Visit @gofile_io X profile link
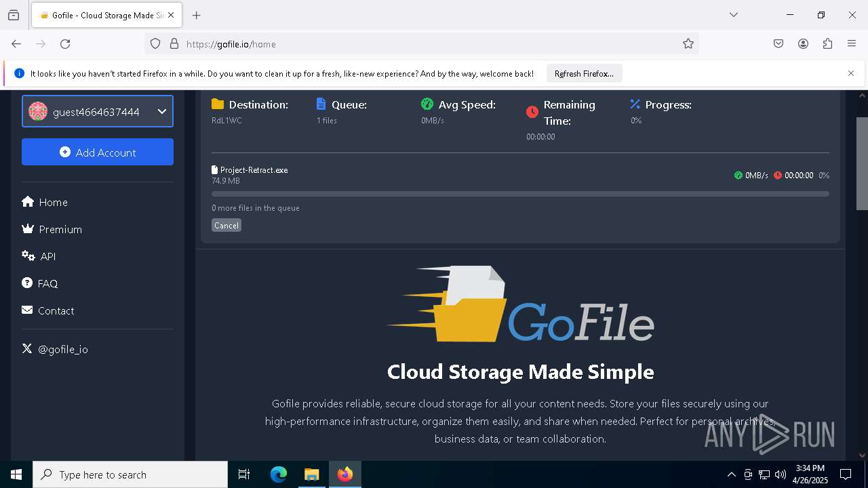The height and width of the screenshot is (488, 868). [55, 349]
